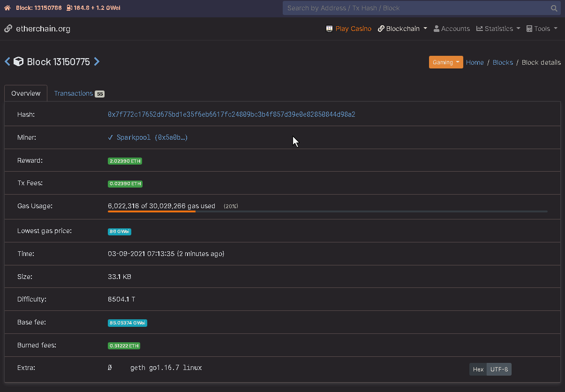
Task: Click the Play Casino slot icon
Action: (329, 29)
